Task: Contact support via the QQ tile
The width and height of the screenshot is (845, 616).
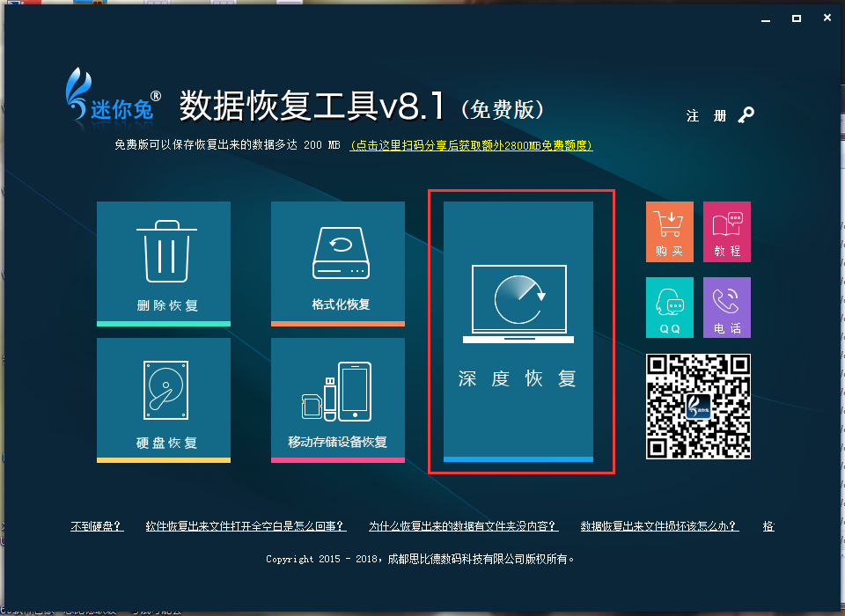Action: pos(669,307)
